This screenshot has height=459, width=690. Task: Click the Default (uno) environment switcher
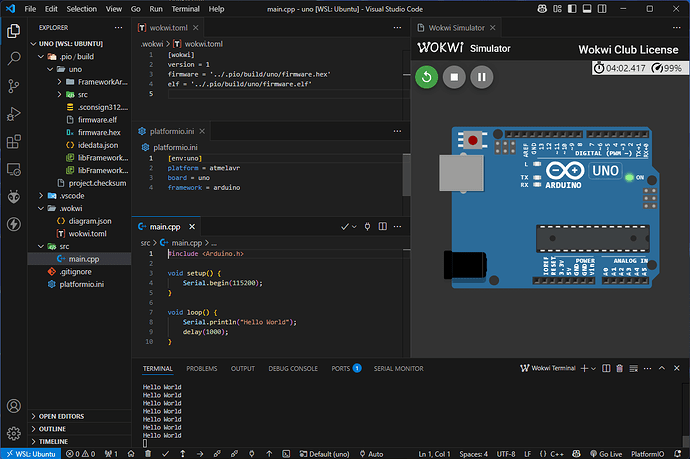click(325, 454)
